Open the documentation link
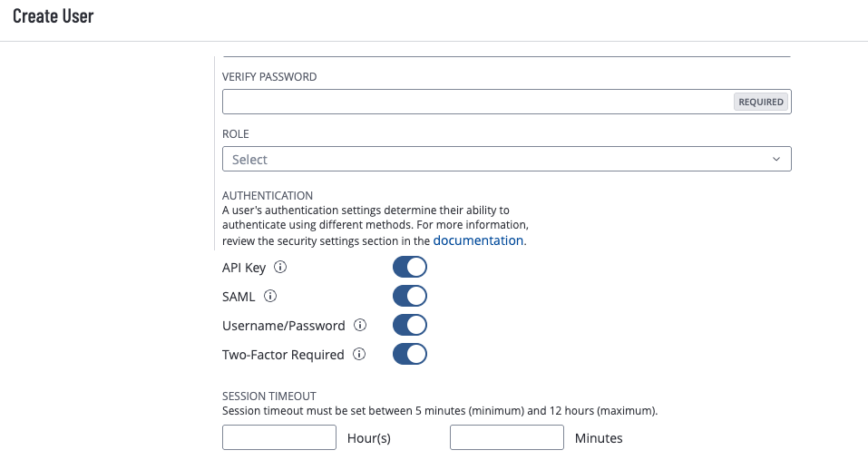Image resolution: width=868 pixels, height=470 pixels. coord(478,240)
